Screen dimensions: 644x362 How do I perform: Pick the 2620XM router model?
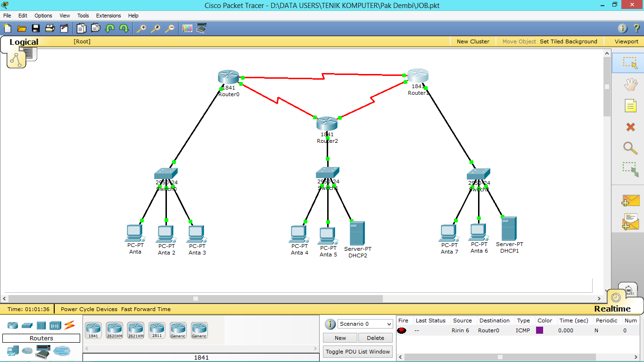(114, 330)
